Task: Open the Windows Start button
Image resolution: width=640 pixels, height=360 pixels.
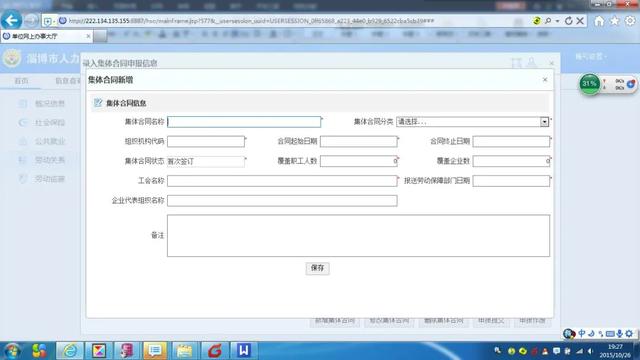Action: (x=12, y=351)
